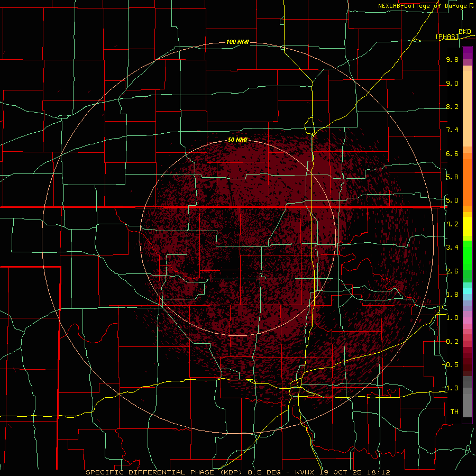Screen dimensions: 476x476
Task: Click the 7.4 scale value
Action: click(x=452, y=130)
